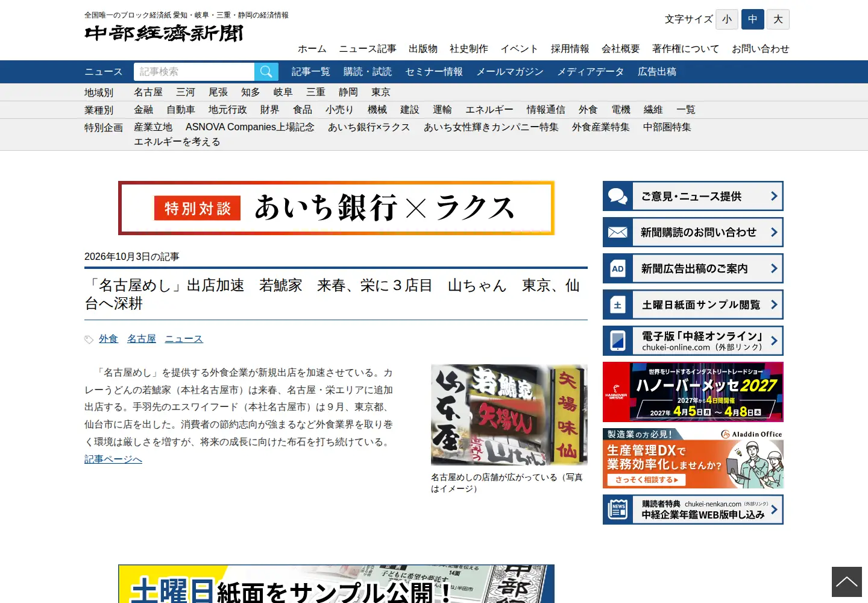Filter by industry 金融
This screenshot has width=868, height=603.
click(x=143, y=110)
